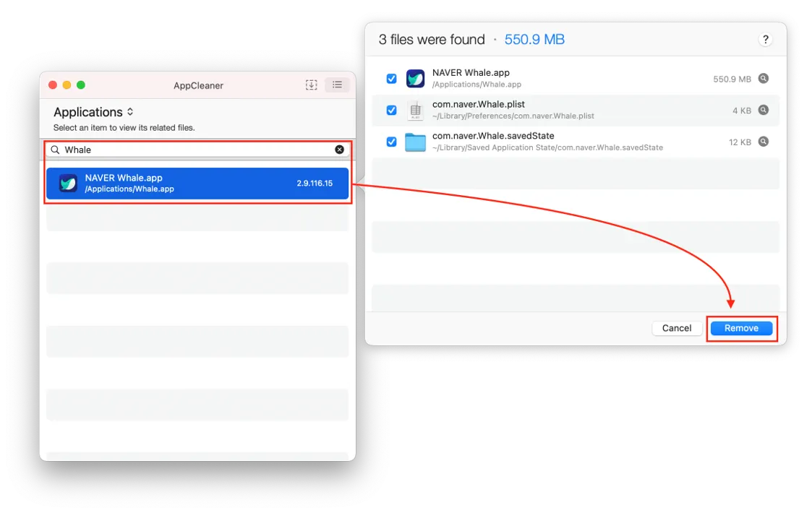Reveal com.naver.Whale.savedState via its magnifier icon

click(764, 142)
